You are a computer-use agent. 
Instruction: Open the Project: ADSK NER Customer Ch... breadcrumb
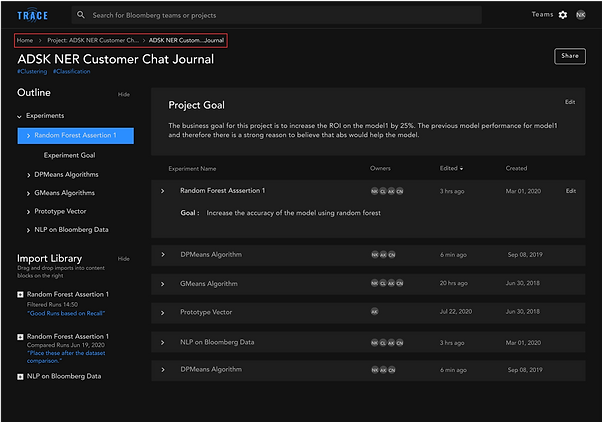(x=93, y=40)
